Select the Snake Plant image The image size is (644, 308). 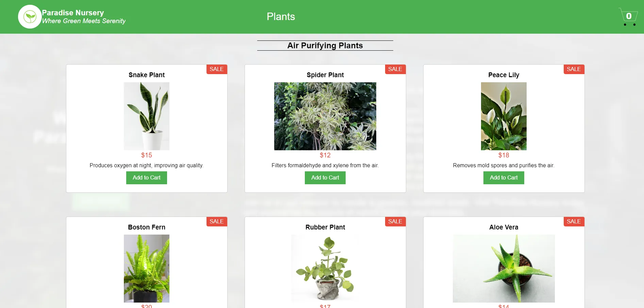tap(147, 116)
